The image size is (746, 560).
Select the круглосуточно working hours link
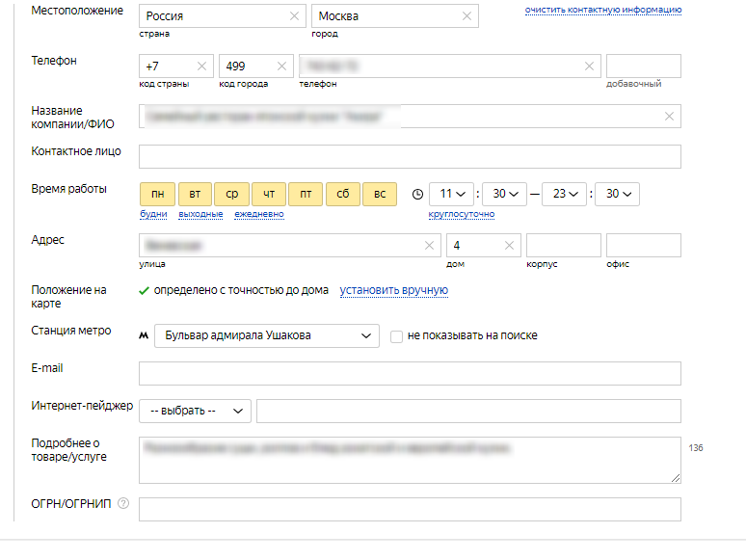coord(461,214)
